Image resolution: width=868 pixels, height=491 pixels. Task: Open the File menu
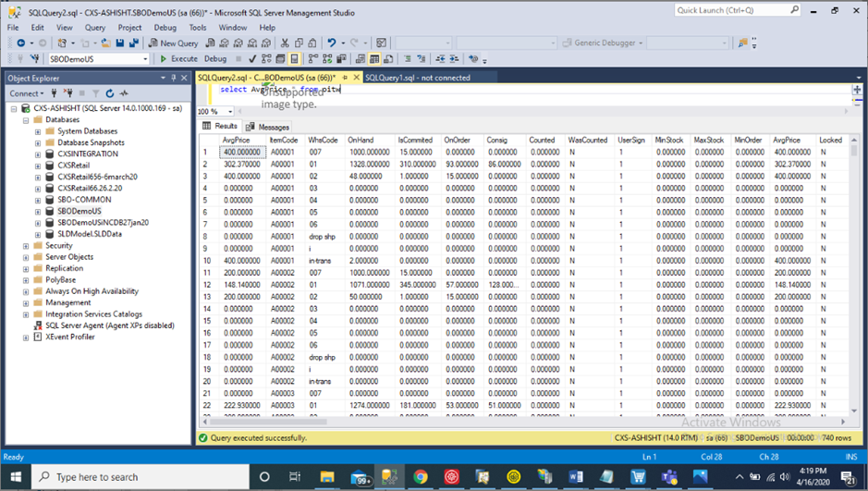13,27
